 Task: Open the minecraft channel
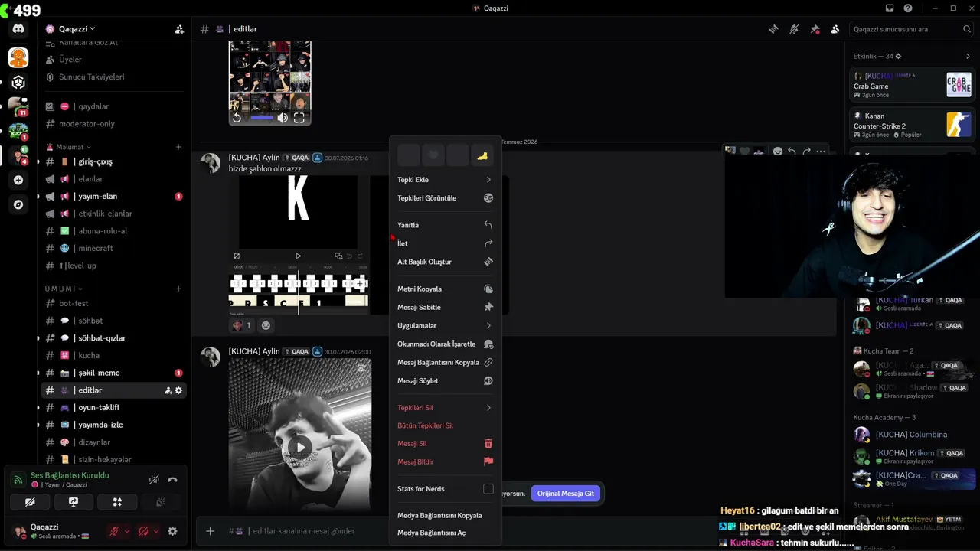(113, 248)
